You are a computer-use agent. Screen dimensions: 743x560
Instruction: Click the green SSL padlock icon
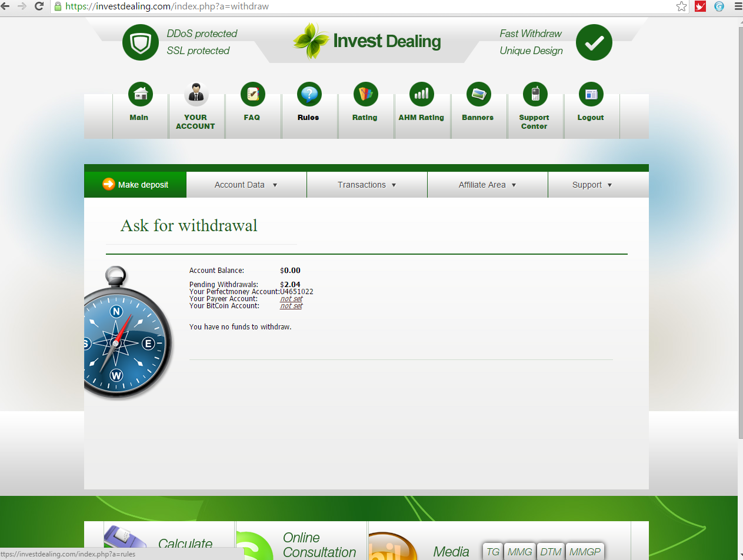pyautogui.click(x=58, y=6)
